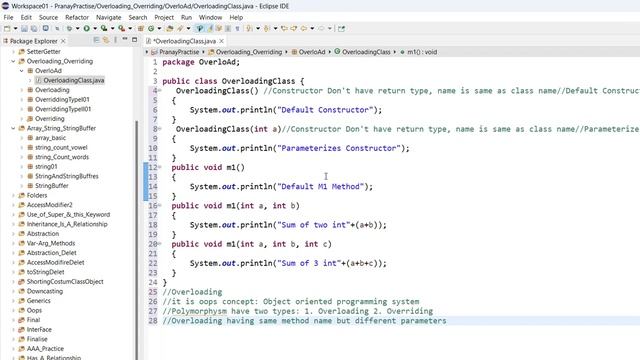The width and height of the screenshot is (640, 360).
Task: Click PranayPractise in the breadcrumb
Action: point(179,52)
